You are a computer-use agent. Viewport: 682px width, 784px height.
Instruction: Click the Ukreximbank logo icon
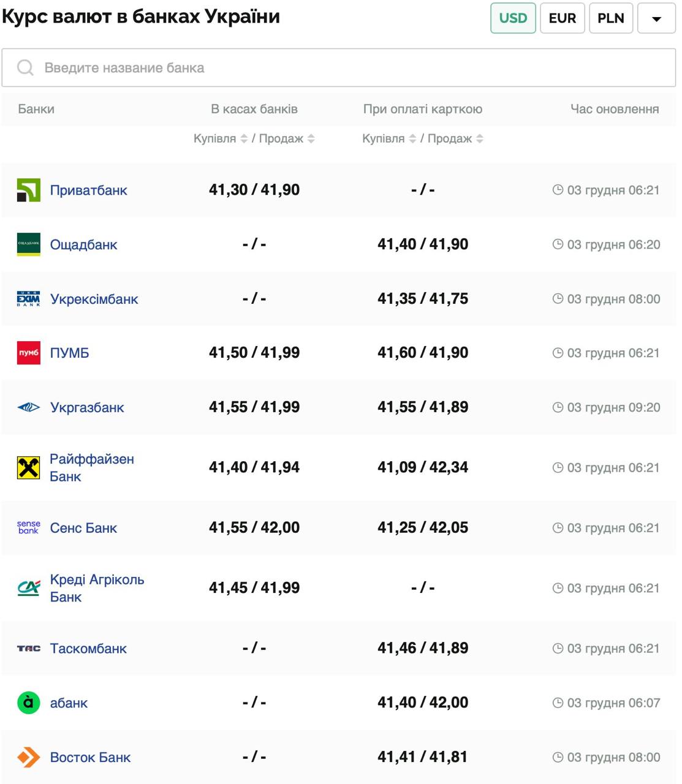coord(29,299)
